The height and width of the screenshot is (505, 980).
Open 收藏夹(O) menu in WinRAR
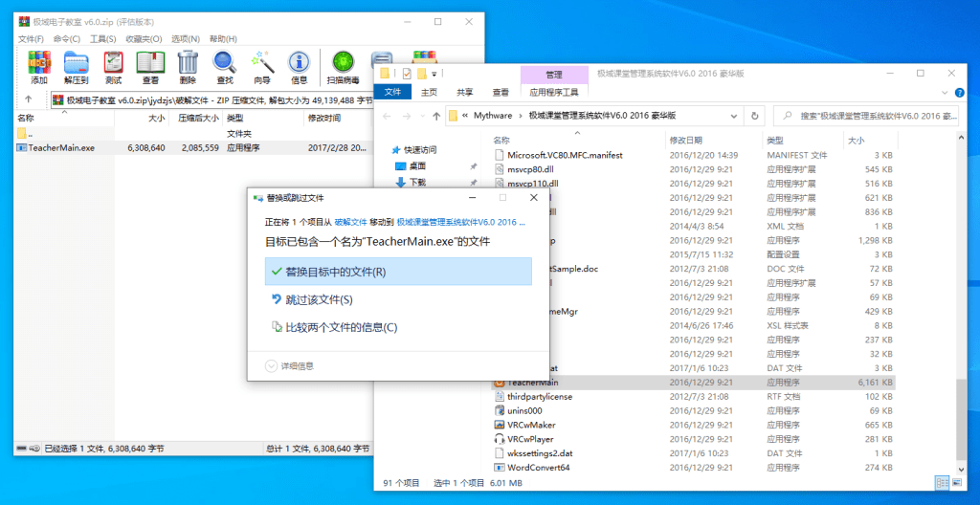(x=144, y=39)
